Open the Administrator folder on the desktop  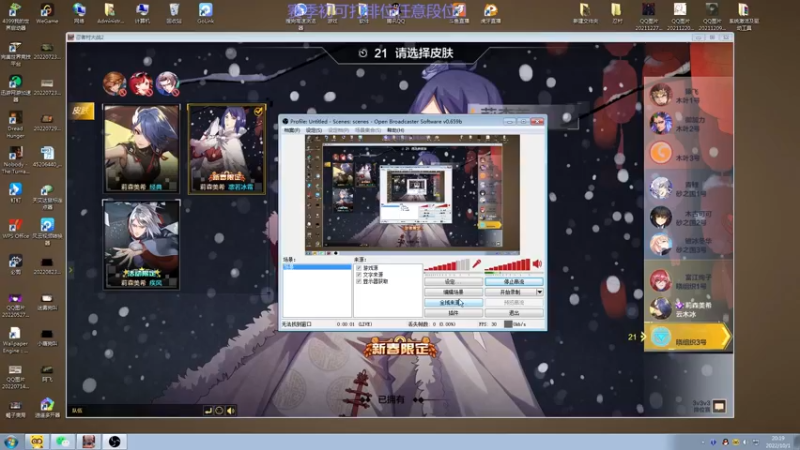[110, 13]
